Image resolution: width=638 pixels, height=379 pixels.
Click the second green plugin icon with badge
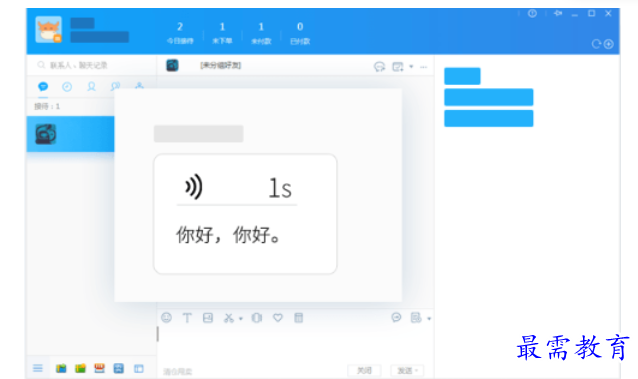click(81, 368)
